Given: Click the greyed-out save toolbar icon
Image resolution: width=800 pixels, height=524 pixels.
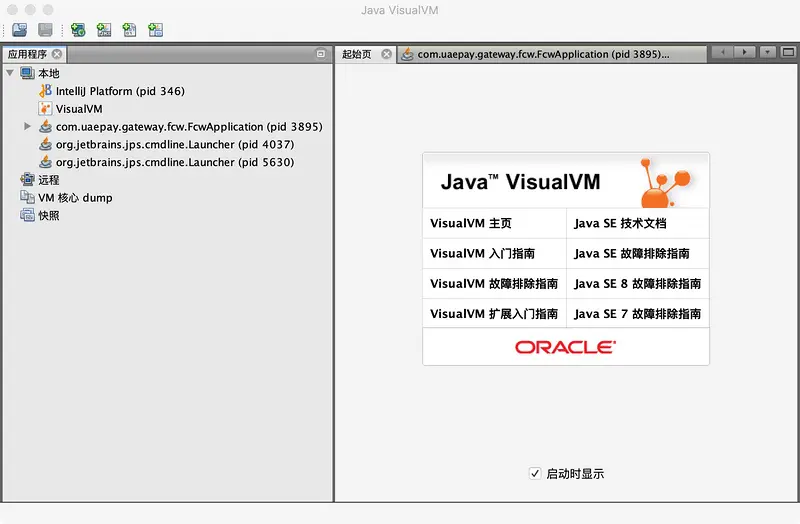Looking at the screenshot, I should pos(45,30).
